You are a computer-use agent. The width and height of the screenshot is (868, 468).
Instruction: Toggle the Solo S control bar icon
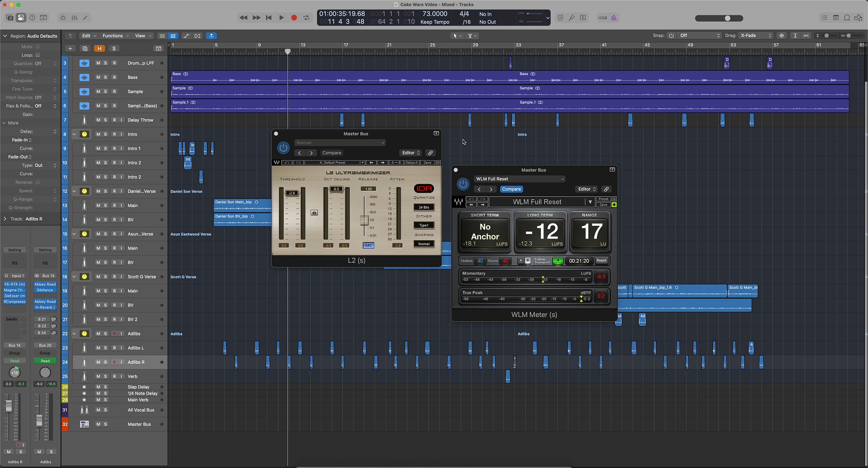pos(583,18)
